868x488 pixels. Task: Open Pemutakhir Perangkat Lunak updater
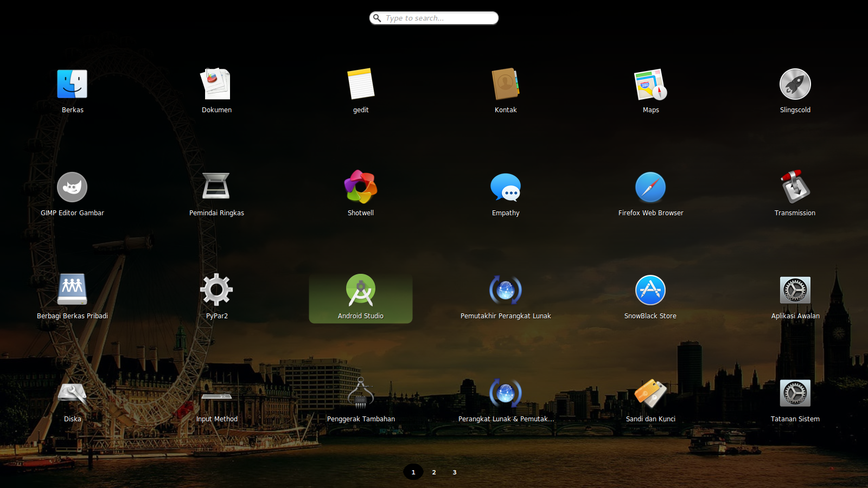[x=505, y=290]
